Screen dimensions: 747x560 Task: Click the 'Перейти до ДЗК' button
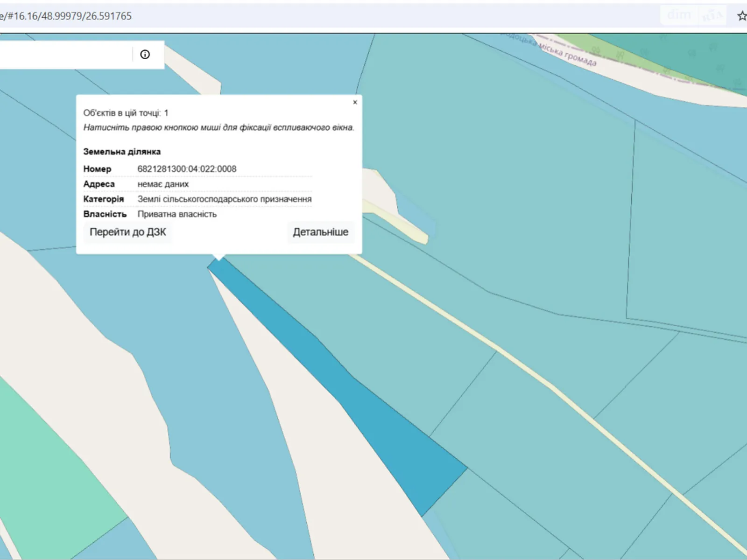(127, 232)
